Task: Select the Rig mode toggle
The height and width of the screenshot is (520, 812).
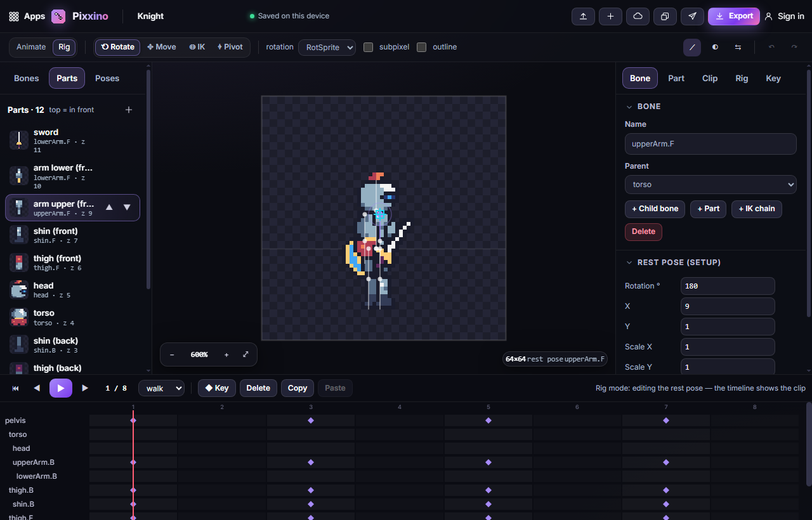Action: 64,47
